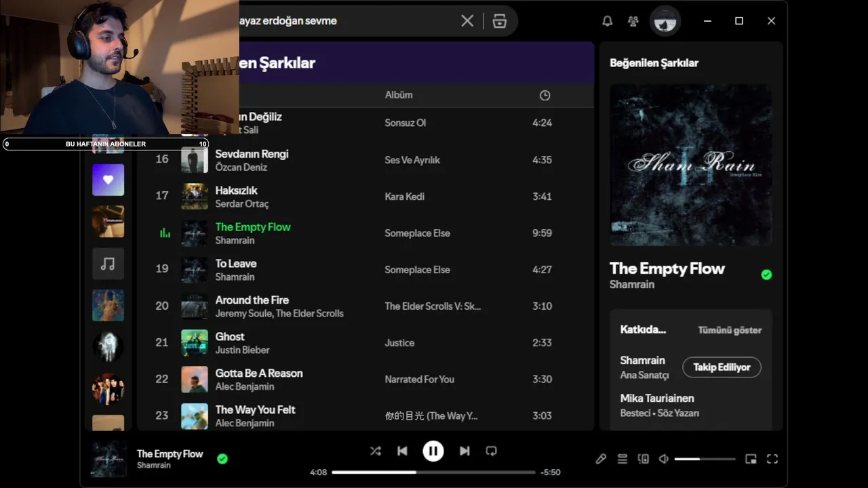868x488 pixels.
Task: Open The Empty Flow title in the player bar
Action: coord(170,453)
